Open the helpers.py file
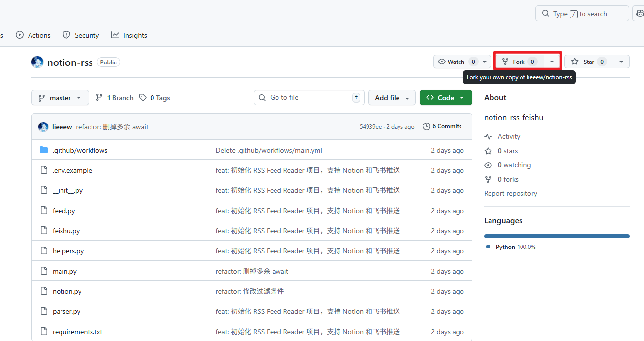644x341 pixels. (68, 251)
